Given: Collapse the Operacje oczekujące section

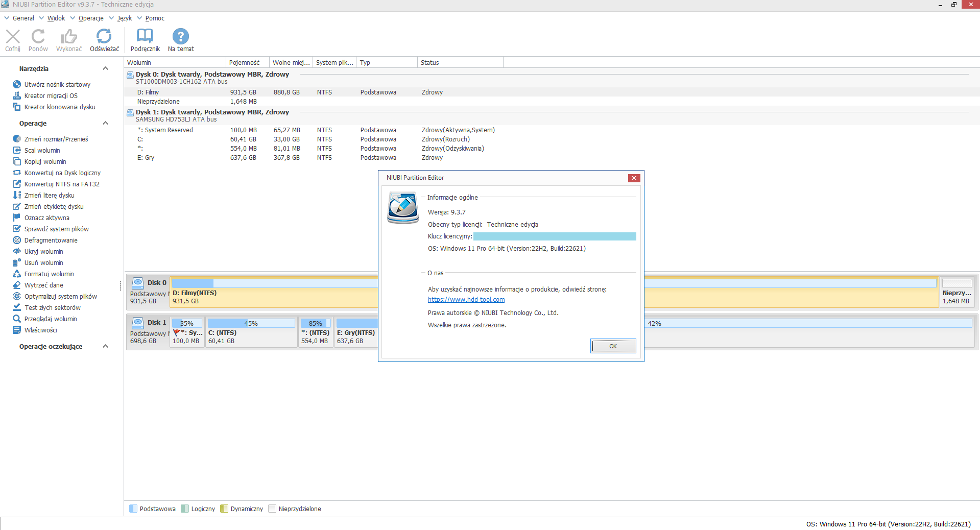Looking at the screenshot, I should [x=105, y=346].
